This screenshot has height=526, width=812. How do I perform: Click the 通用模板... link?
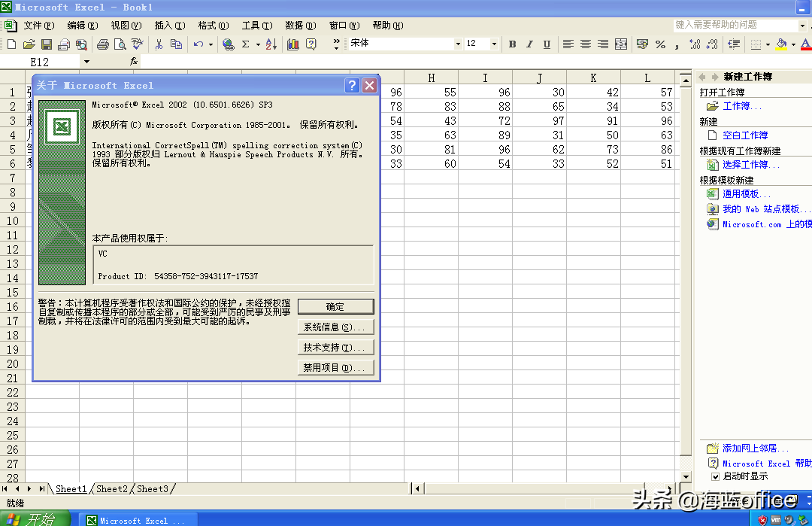click(747, 194)
